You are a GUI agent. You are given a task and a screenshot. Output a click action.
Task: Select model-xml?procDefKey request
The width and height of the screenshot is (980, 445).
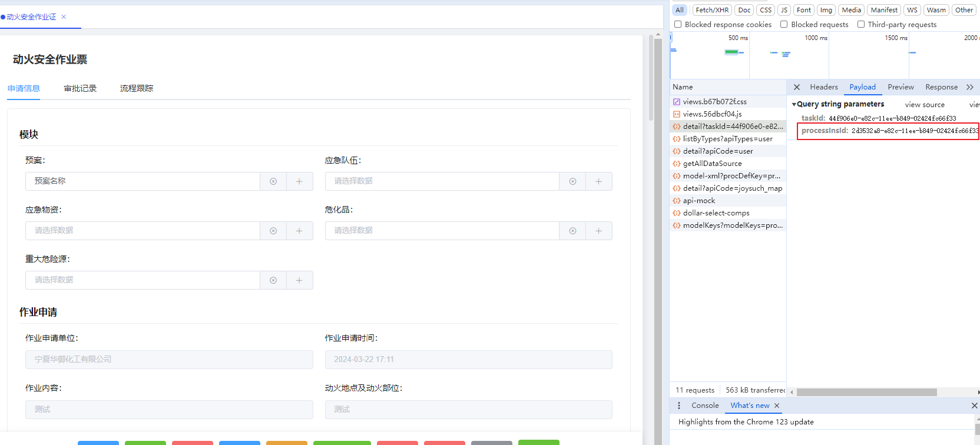click(728, 176)
